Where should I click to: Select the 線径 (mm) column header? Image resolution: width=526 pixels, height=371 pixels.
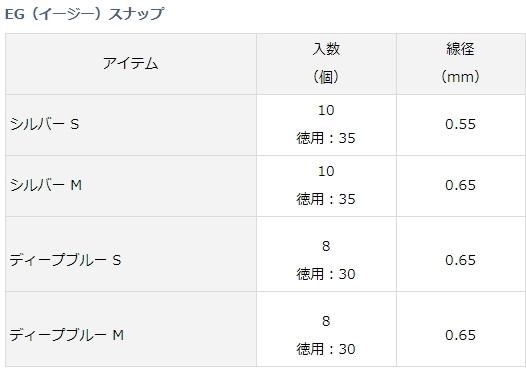point(460,64)
